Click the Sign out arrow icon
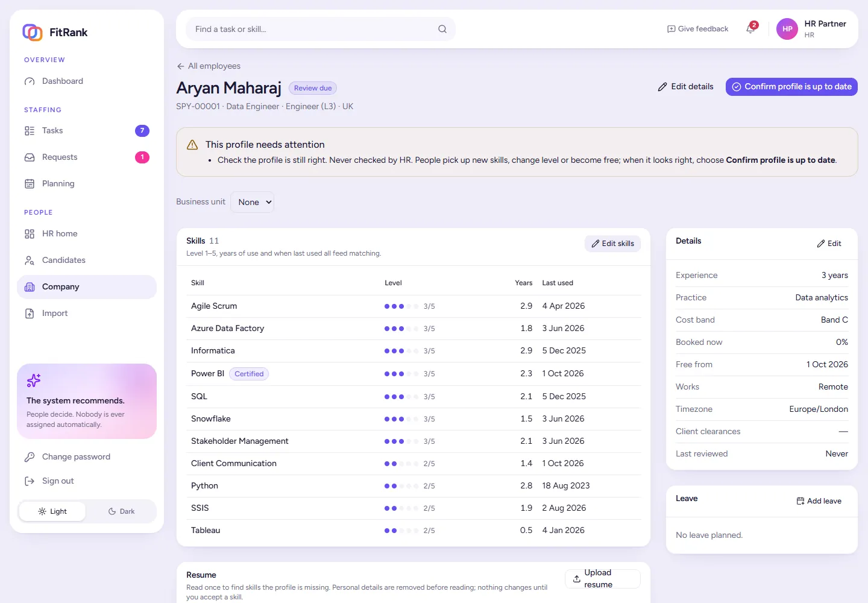The height and width of the screenshot is (603, 868). coord(30,481)
